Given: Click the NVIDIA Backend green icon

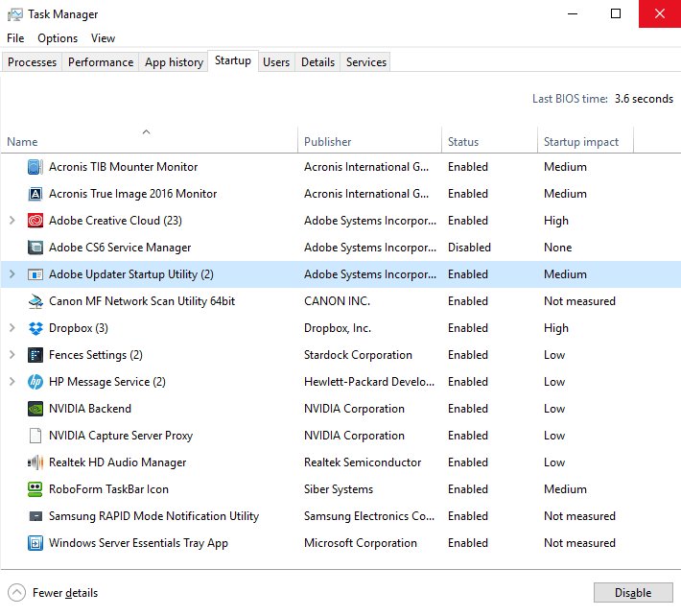Looking at the screenshot, I should pyautogui.click(x=35, y=409).
